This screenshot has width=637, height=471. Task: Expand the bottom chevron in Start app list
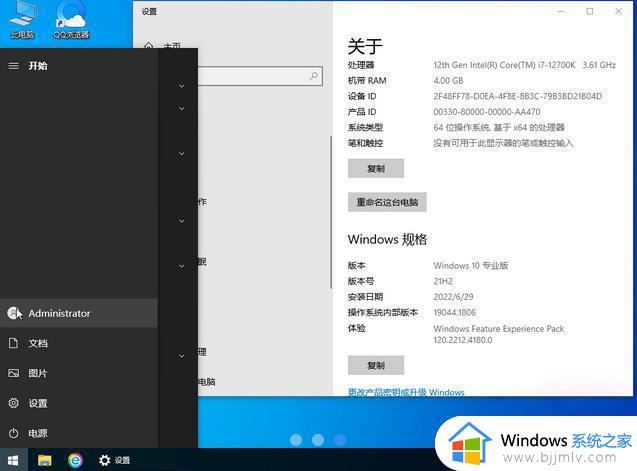pos(181,355)
